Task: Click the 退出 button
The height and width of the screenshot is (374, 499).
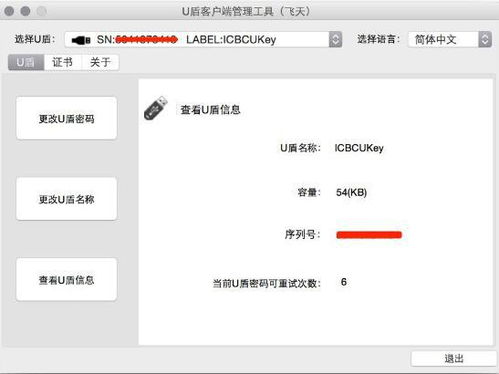Action: [x=454, y=359]
